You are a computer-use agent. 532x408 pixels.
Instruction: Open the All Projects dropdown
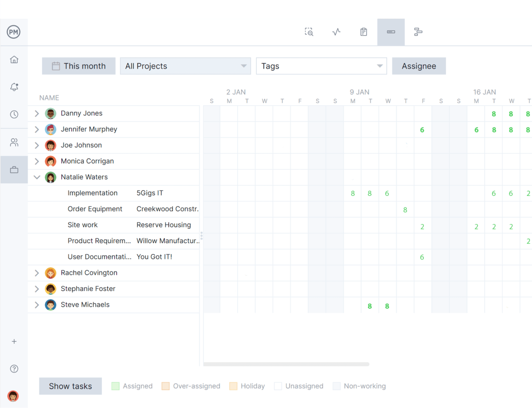(x=185, y=66)
